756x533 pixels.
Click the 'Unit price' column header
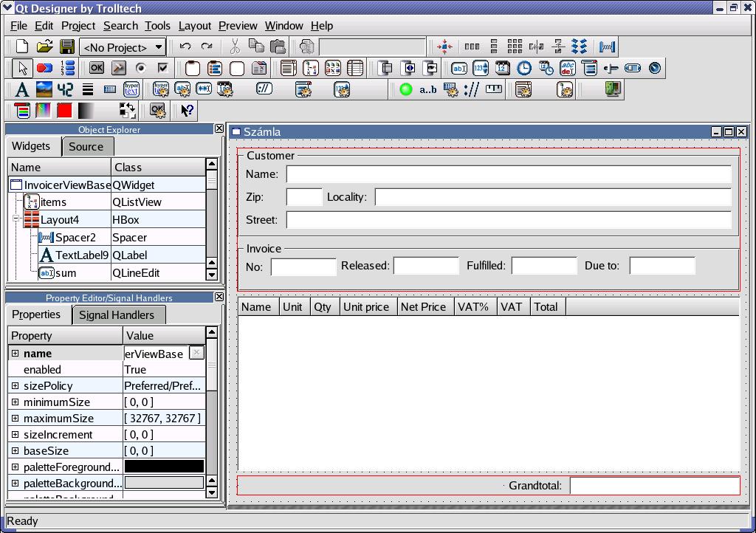368,307
